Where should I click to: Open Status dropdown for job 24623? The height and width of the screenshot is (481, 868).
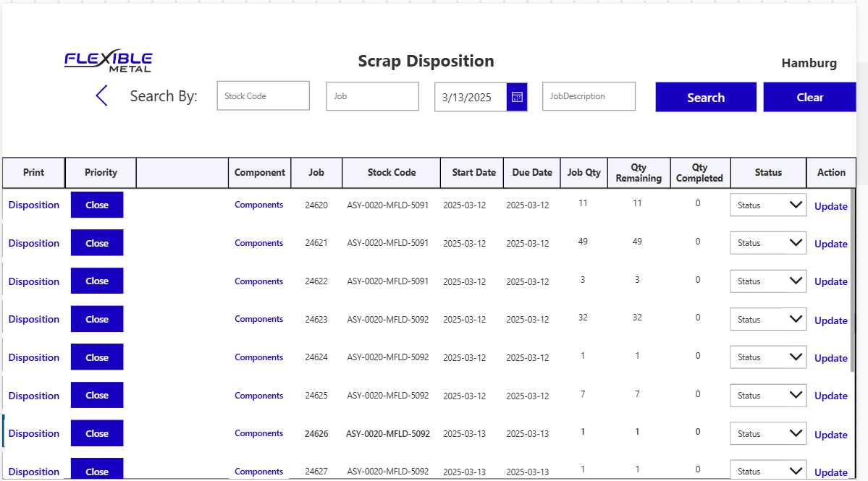(x=767, y=320)
